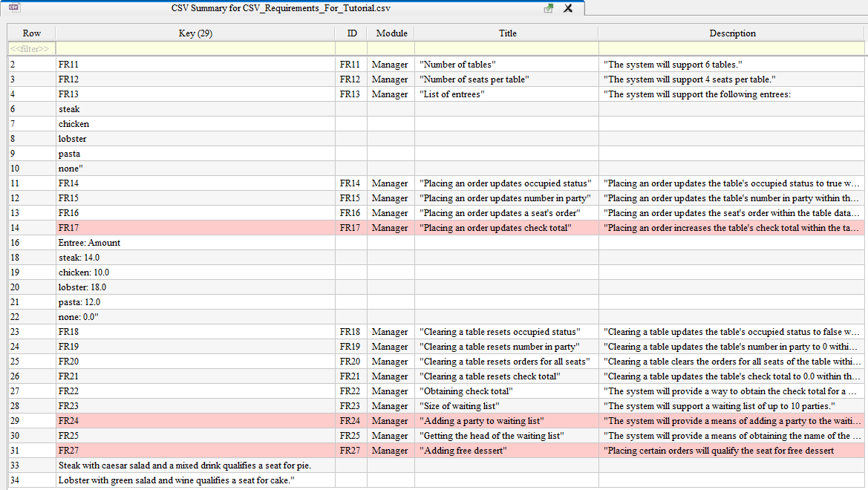Click the filter field under the Key header
Image resolution: width=868 pixels, height=490 pixels.
195,48
